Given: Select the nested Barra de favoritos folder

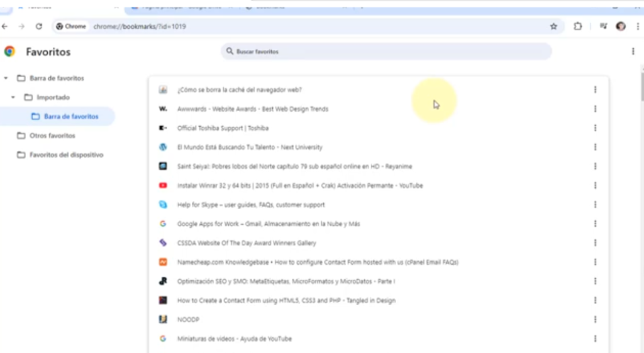Looking at the screenshot, I should point(70,116).
